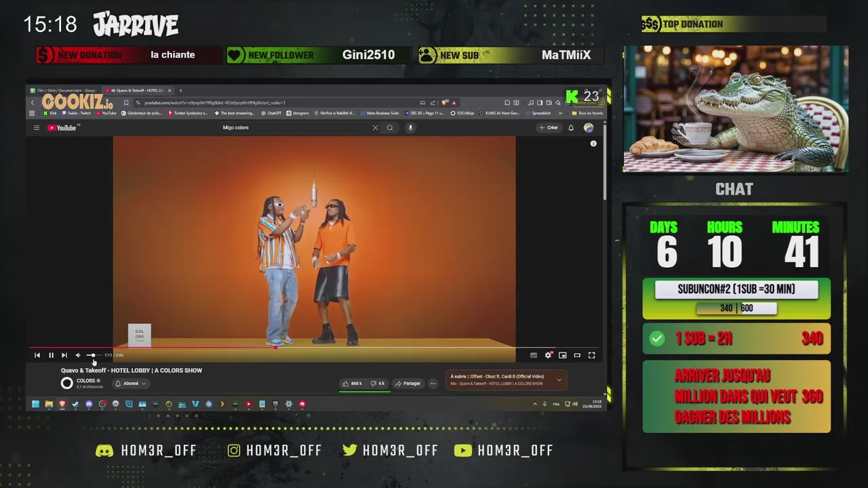Viewport: 868px width, 488px height.
Task: Click the Créer create button
Action: (548, 127)
